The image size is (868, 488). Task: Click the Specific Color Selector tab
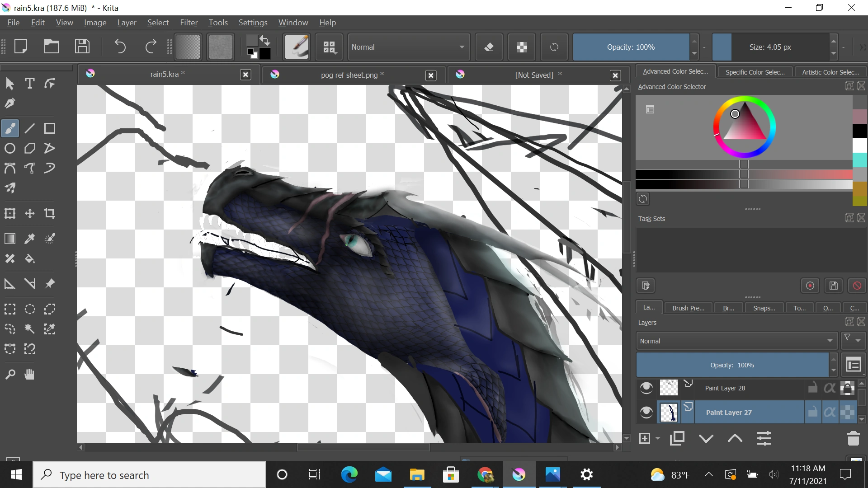[x=755, y=71]
